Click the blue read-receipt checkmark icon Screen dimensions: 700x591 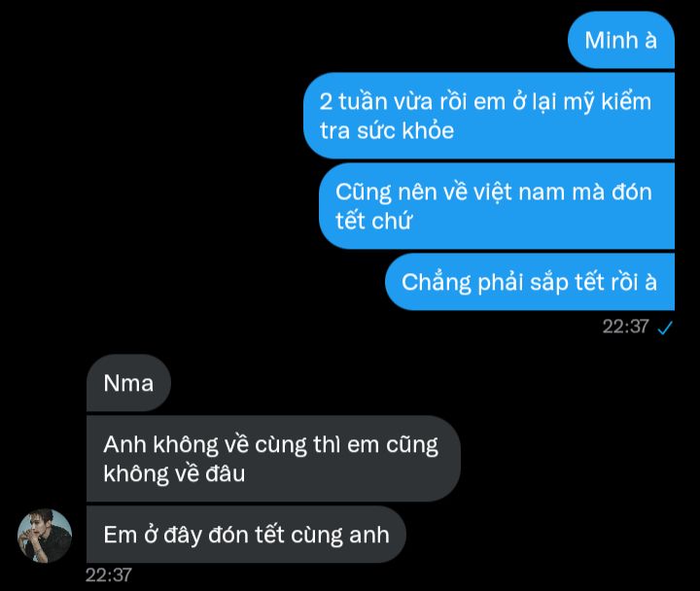click(665, 329)
